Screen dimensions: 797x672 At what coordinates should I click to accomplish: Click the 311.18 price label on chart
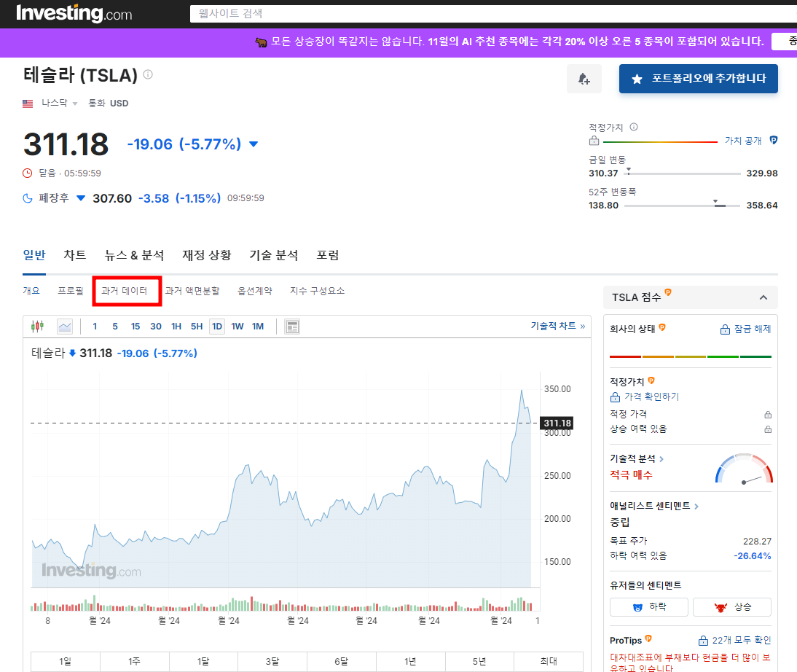557,423
